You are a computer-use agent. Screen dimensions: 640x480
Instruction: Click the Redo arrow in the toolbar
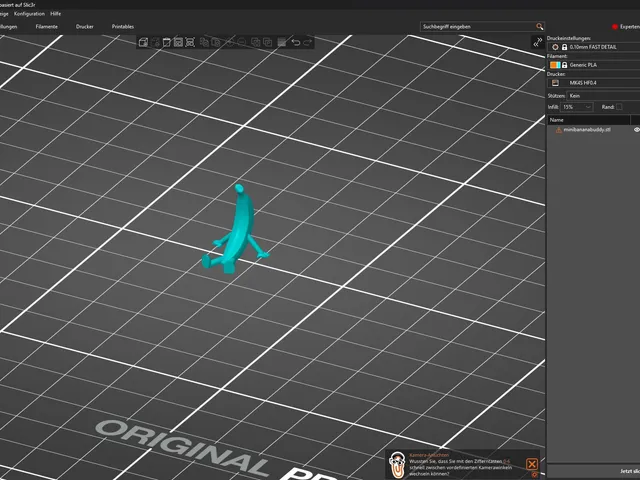(x=307, y=42)
